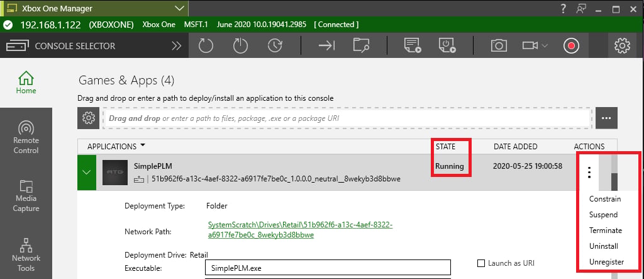Click the power shutdown icon in toolbar
Screen dimensions: 644x279
240,46
